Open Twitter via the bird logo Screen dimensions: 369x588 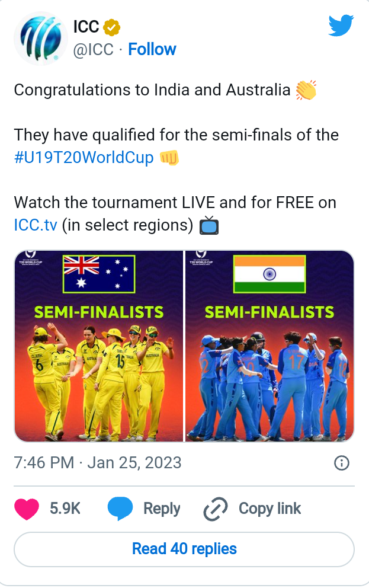click(x=341, y=26)
